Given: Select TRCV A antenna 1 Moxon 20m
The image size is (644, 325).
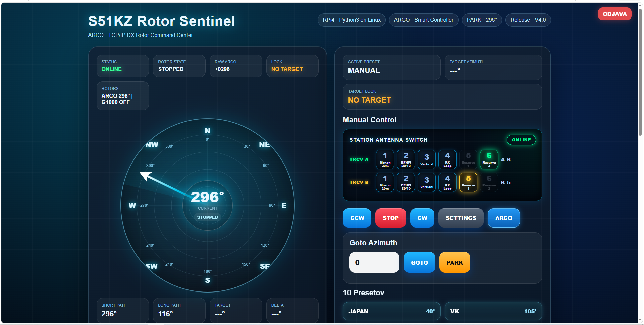Looking at the screenshot, I should (x=385, y=159).
